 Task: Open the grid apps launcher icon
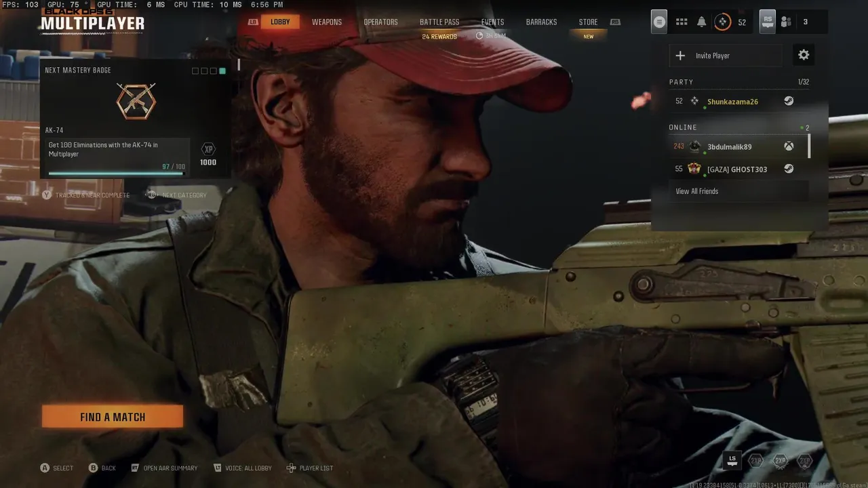pos(682,22)
